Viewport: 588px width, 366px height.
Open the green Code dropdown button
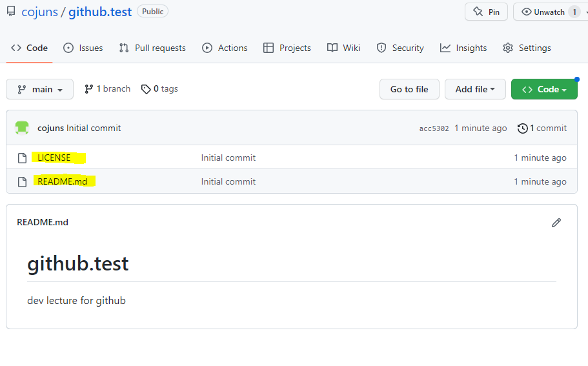point(544,89)
